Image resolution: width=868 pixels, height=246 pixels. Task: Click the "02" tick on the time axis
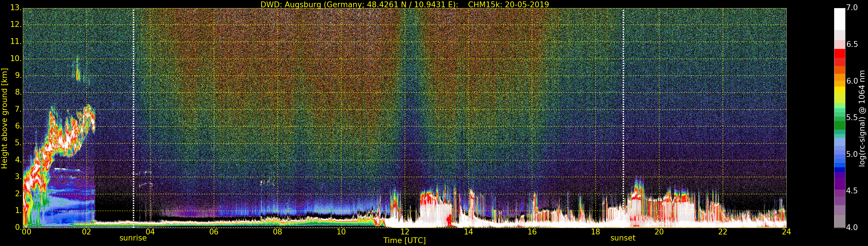tap(86, 232)
